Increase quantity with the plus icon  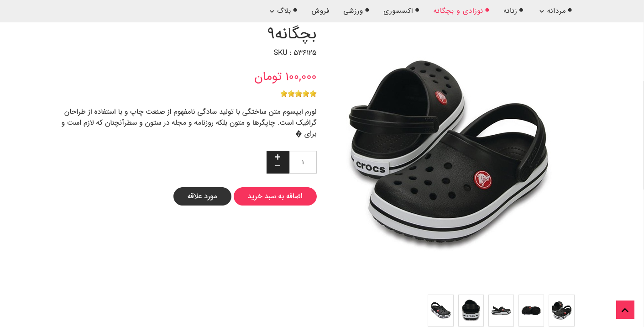[x=277, y=157]
